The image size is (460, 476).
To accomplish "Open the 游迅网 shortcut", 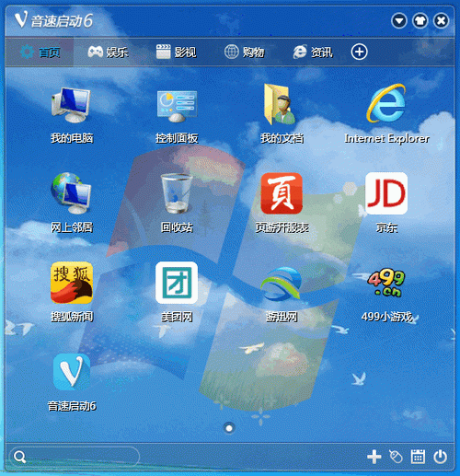I will point(282,283).
